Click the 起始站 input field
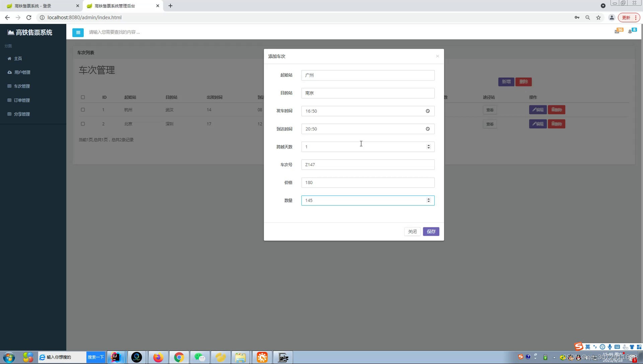 point(368,75)
